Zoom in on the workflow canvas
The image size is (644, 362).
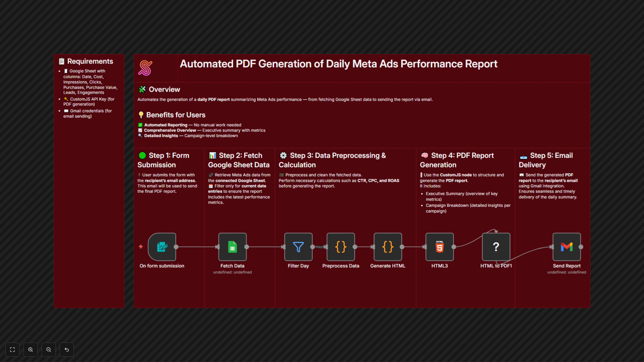tap(31, 349)
